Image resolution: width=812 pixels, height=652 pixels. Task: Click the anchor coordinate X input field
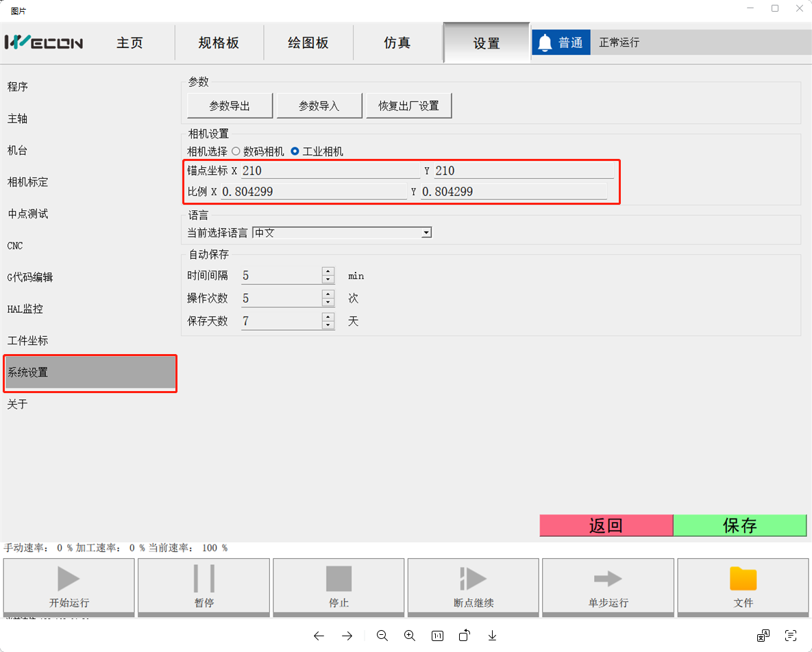329,171
